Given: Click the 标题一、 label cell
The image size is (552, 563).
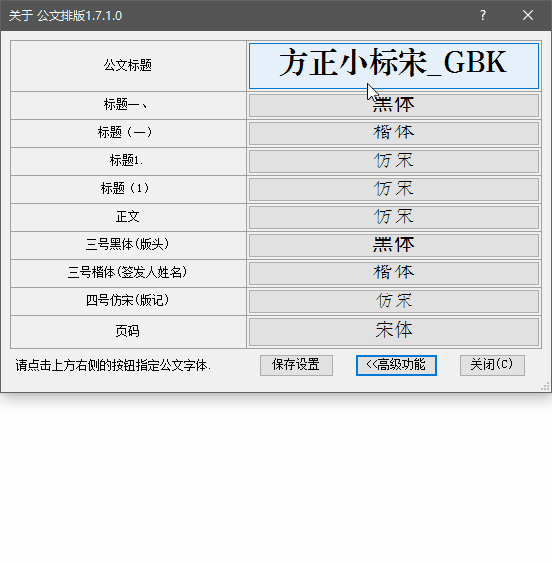Looking at the screenshot, I should click(x=128, y=105).
